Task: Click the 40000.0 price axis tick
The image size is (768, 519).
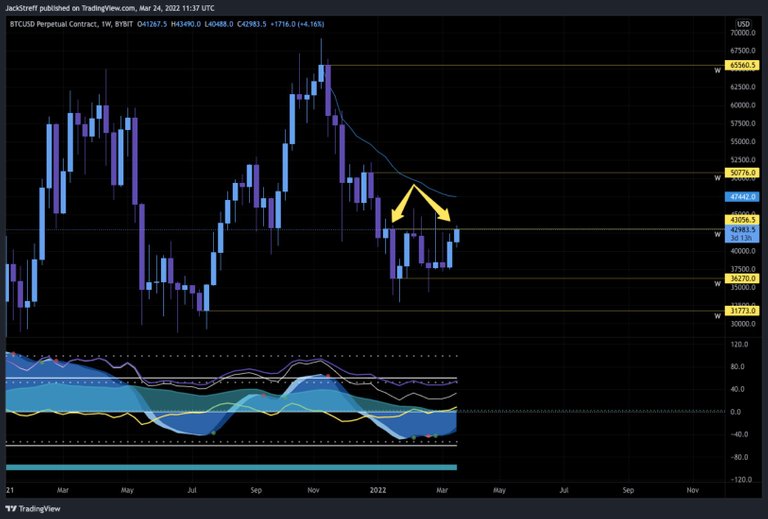Action: click(742, 251)
